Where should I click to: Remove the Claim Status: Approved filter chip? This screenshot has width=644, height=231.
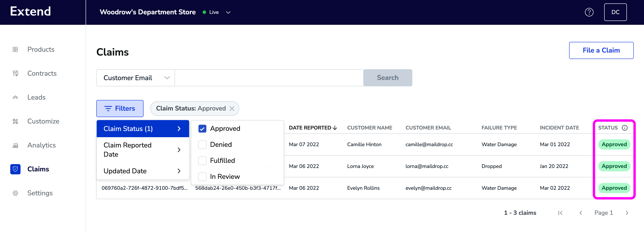click(x=232, y=108)
